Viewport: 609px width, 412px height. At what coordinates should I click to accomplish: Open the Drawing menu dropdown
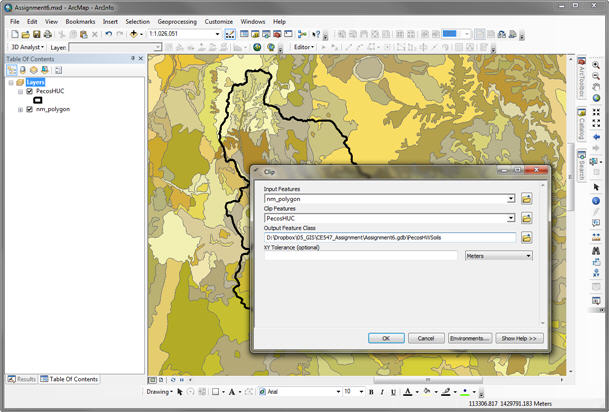[159, 392]
